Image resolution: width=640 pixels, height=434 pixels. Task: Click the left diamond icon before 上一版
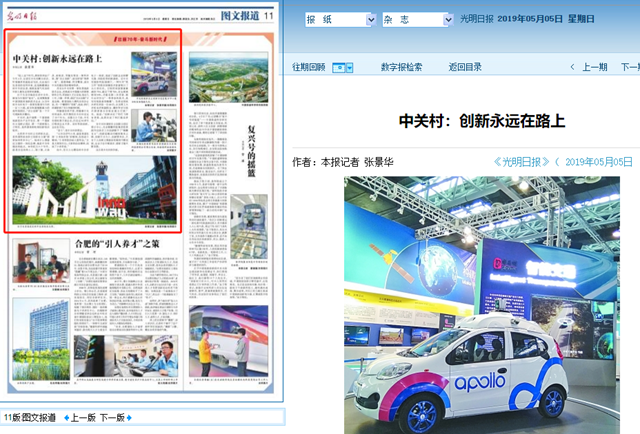67,417
